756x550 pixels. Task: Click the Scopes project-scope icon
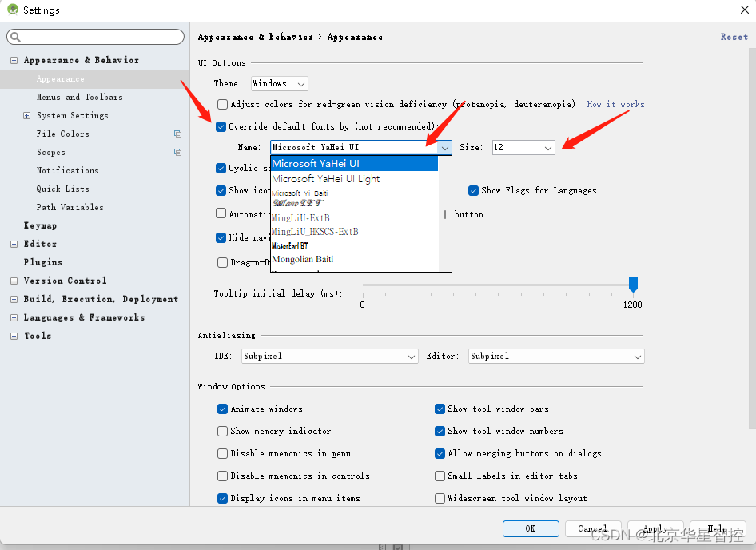[x=177, y=152]
